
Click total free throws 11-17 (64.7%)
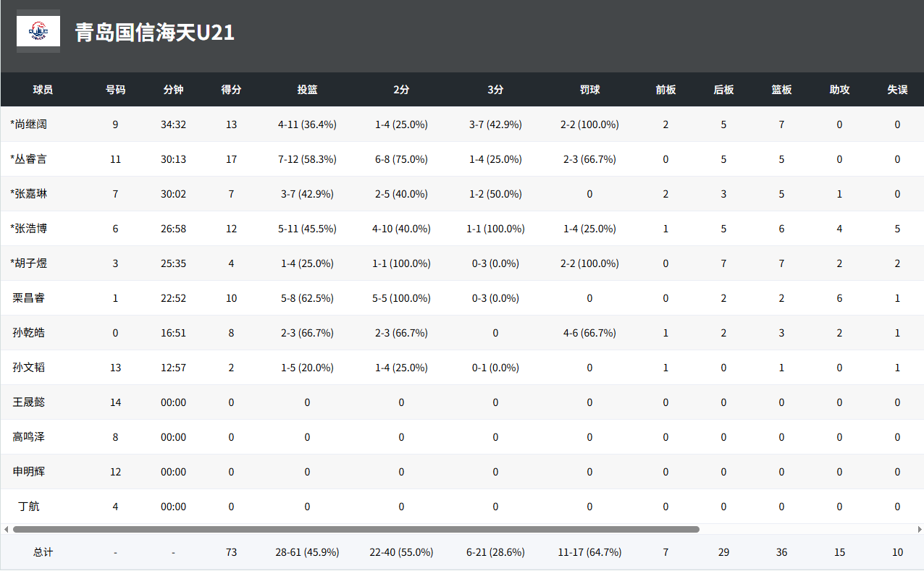(x=589, y=552)
